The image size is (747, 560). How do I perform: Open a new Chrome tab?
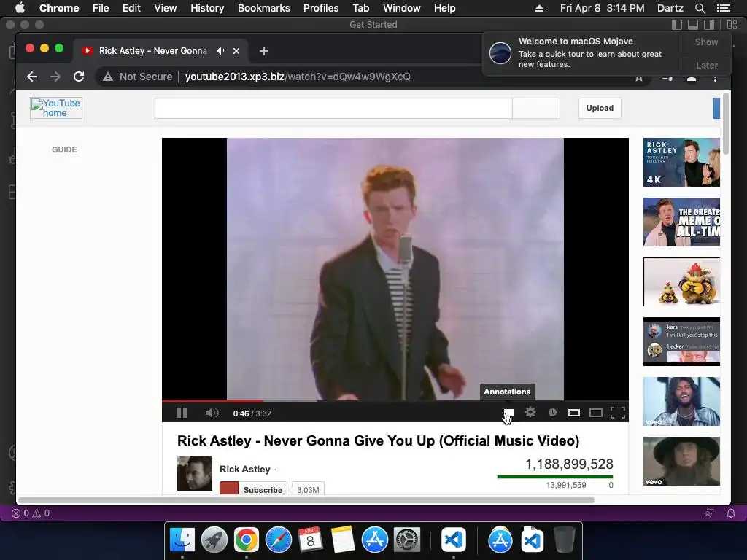[x=264, y=51]
